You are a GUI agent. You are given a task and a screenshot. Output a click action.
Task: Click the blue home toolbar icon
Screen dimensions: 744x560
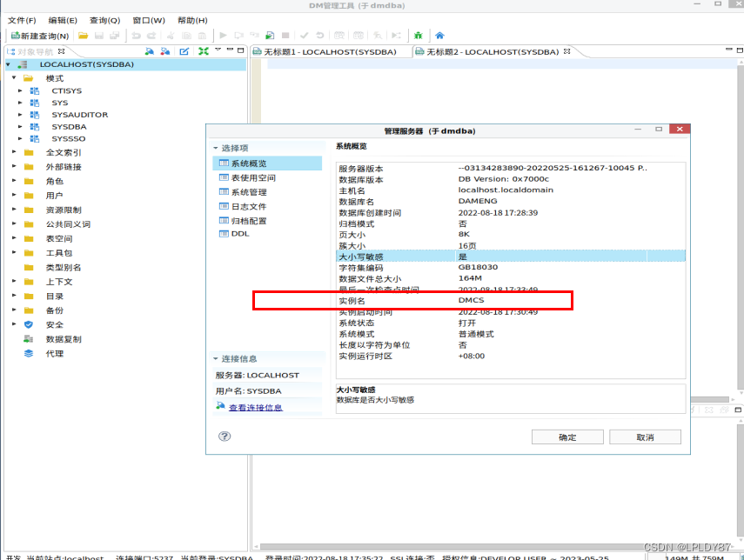(x=439, y=36)
